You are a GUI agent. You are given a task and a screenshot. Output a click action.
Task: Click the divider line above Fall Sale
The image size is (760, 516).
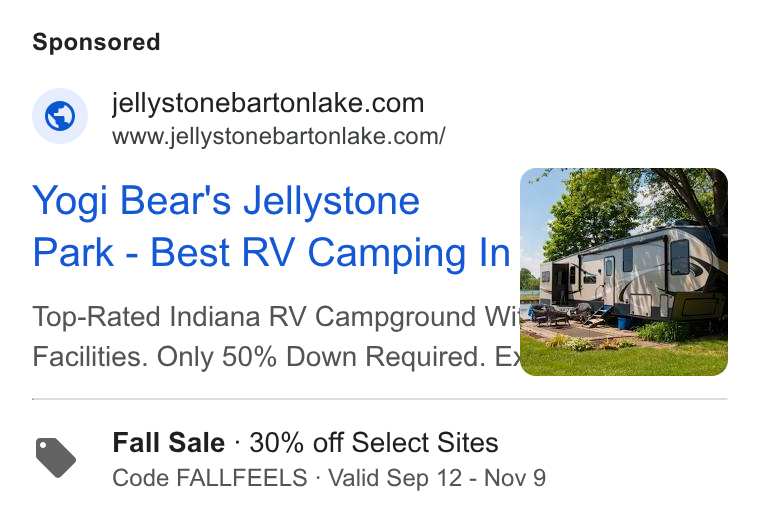coord(380,399)
